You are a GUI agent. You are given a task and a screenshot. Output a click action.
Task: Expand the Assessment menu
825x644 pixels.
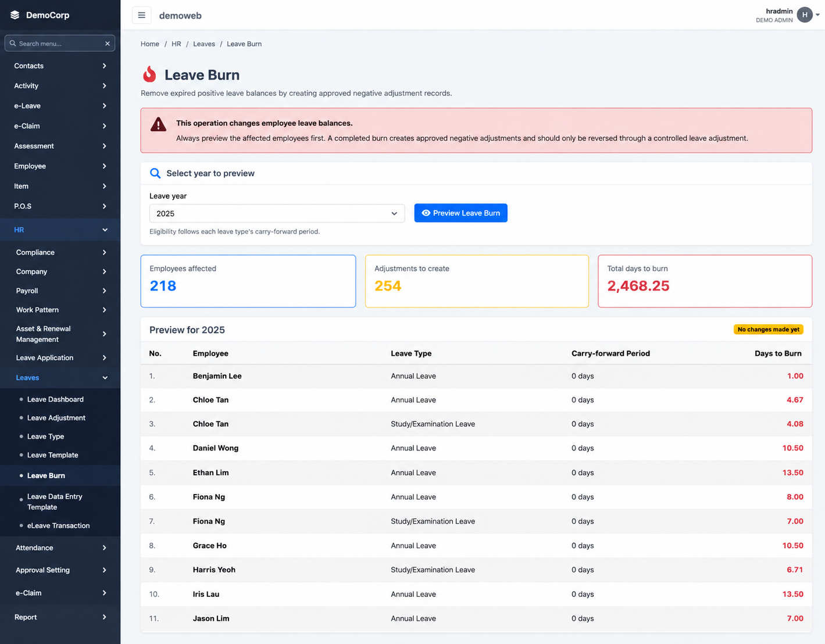point(60,146)
